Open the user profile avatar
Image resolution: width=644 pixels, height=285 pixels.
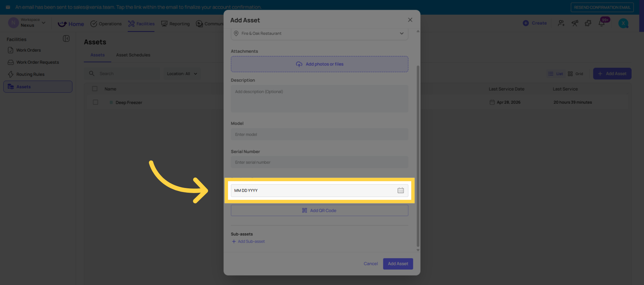click(623, 23)
